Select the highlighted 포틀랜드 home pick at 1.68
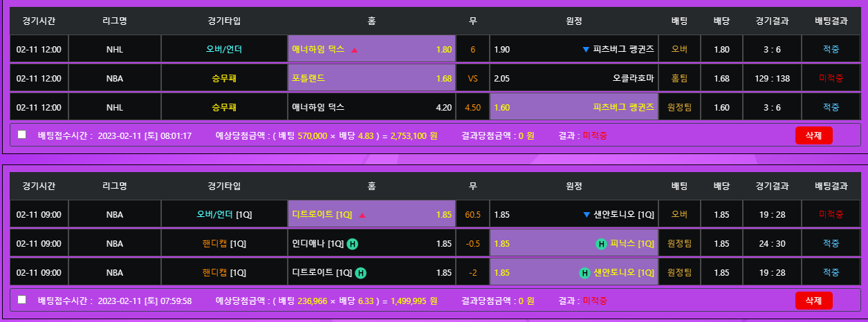The height and width of the screenshot is (322, 868). click(371, 78)
